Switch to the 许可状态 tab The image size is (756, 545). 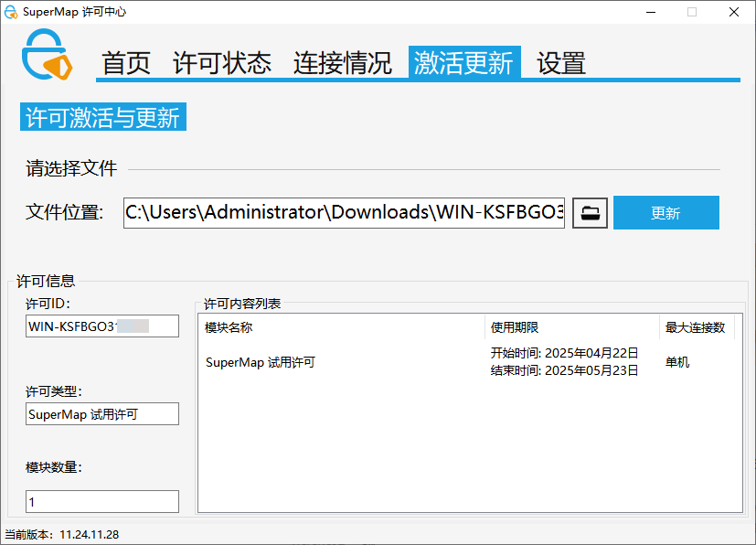(x=222, y=63)
